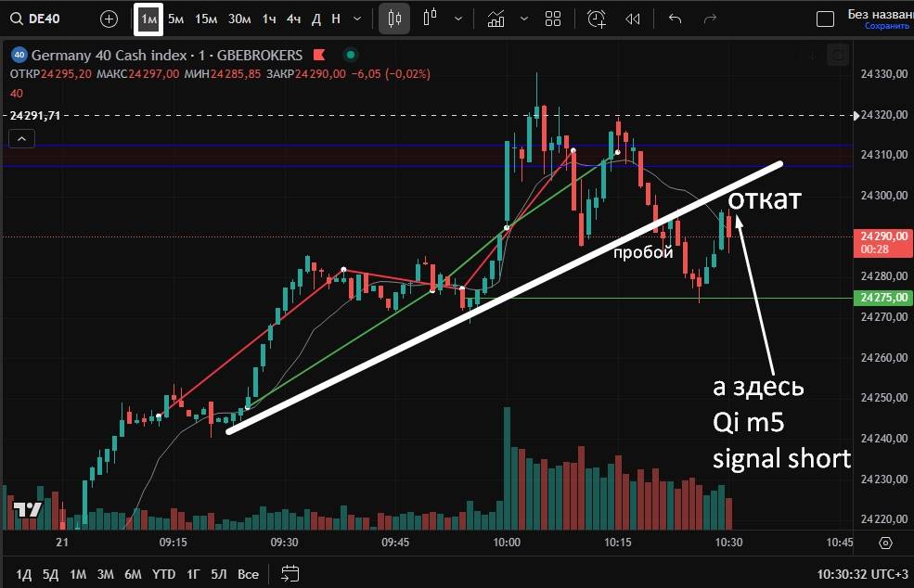The height and width of the screenshot is (588, 914).
Task: Click the green 24275,00 price label
Action: tap(883, 297)
